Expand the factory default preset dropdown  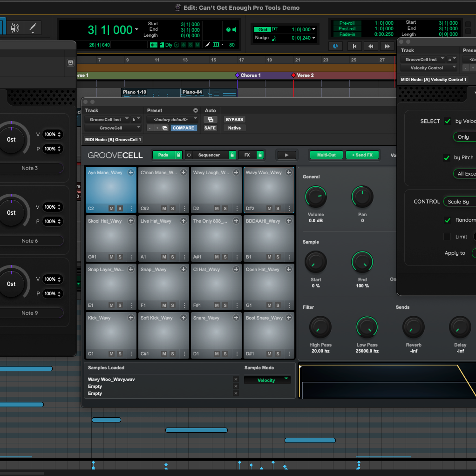point(172,120)
